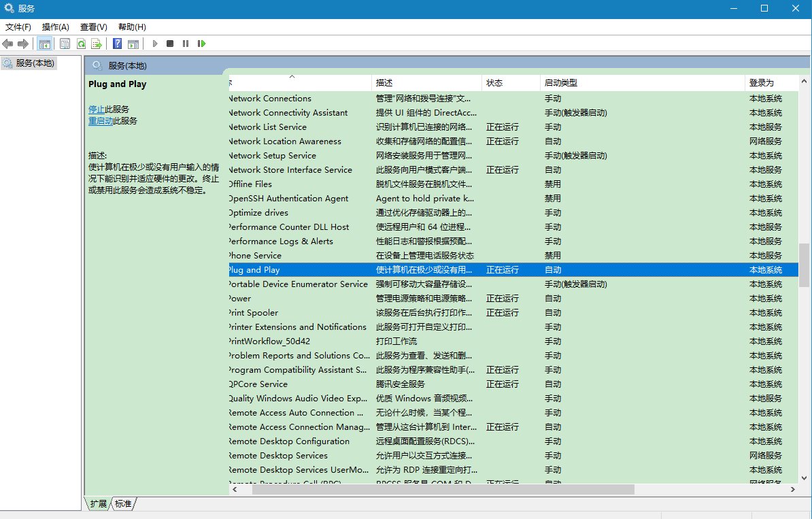The width and height of the screenshot is (812, 519).
Task: Click the Refresh toolbar icon
Action: point(82,44)
